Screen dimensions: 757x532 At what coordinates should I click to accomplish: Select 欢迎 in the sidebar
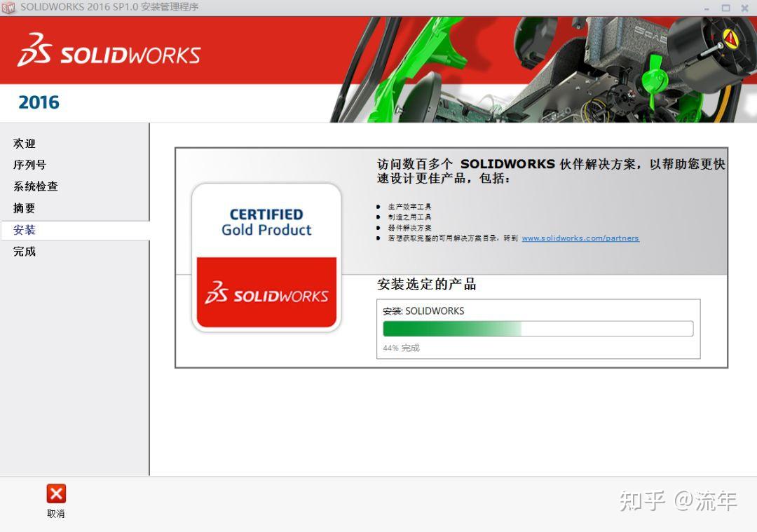pos(24,144)
